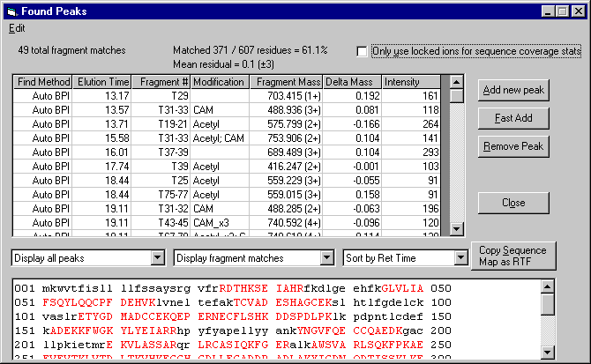Expand the Display fragment matches dropdown
This screenshot has width=591, height=364.
[327, 258]
